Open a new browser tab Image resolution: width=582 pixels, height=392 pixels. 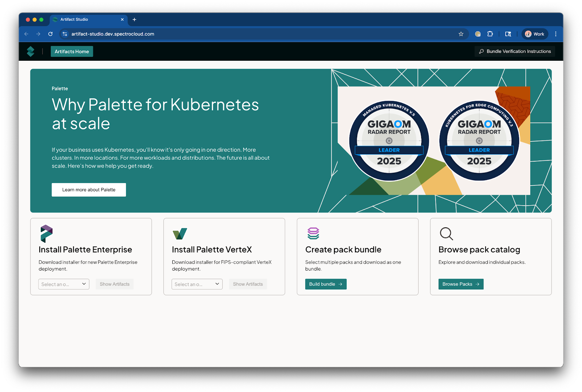point(134,20)
